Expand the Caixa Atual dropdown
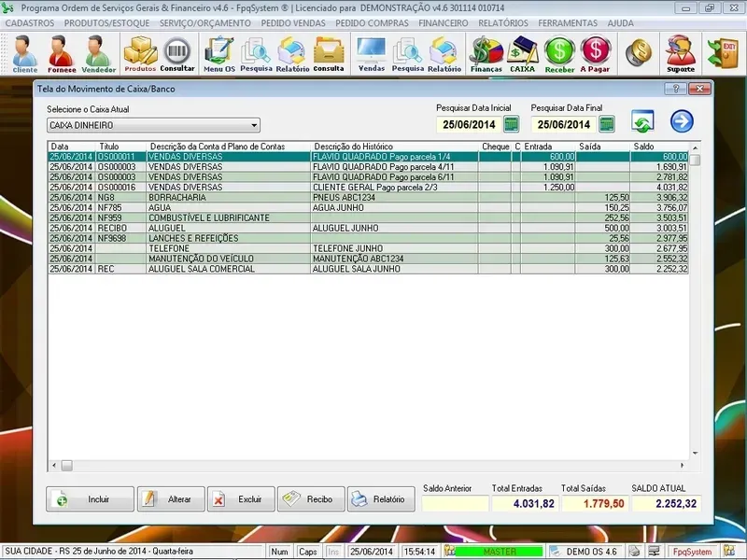 254,125
